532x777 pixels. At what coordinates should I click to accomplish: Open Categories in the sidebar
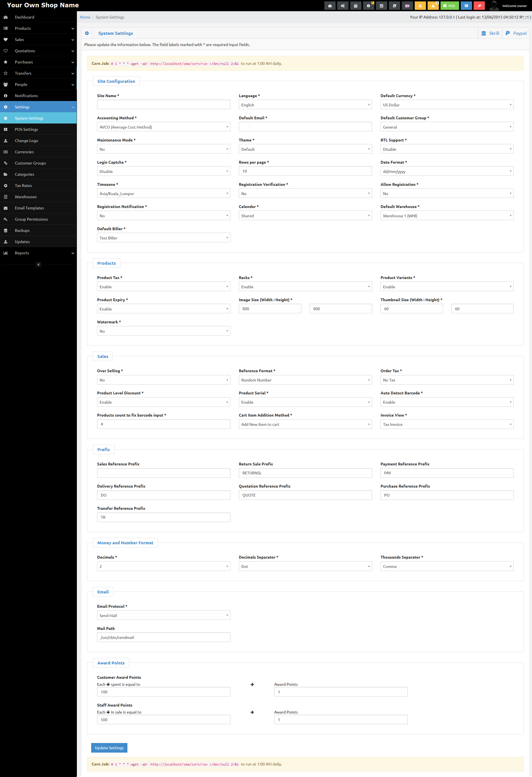pos(38,174)
